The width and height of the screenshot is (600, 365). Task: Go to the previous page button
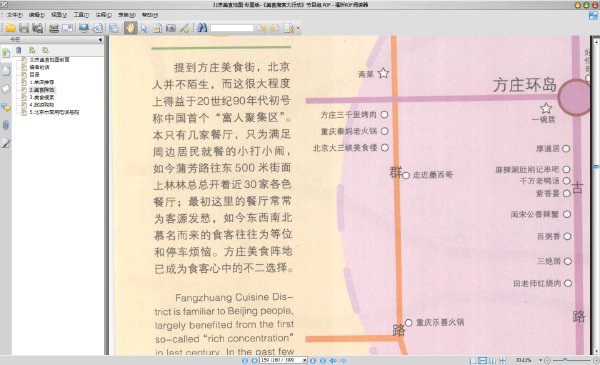[254, 360]
